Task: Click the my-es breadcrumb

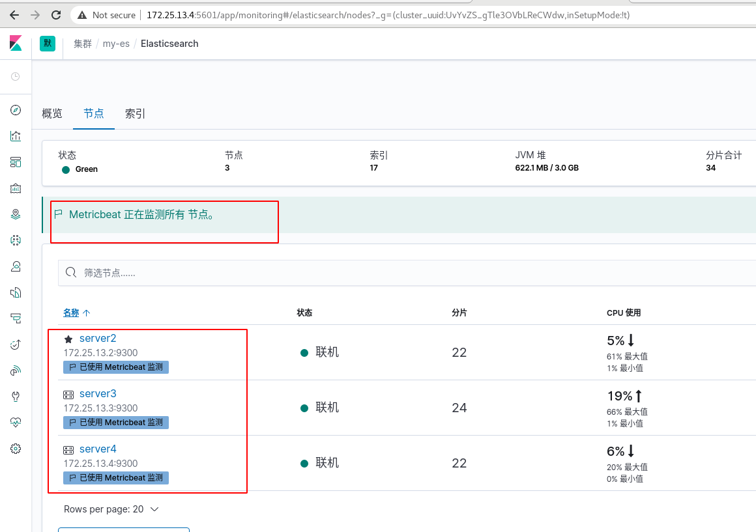Action: coord(116,44)
